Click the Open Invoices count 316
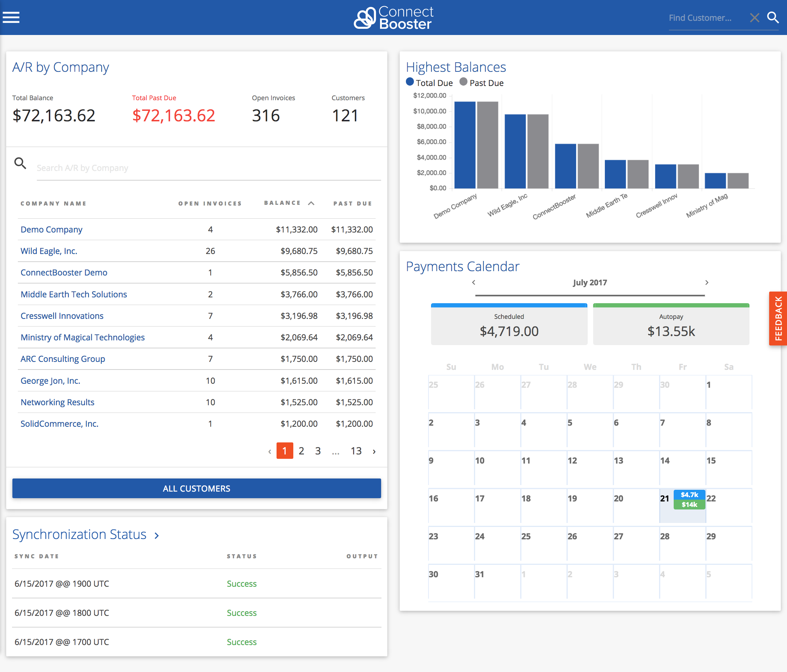 click(x=266, y=116)
